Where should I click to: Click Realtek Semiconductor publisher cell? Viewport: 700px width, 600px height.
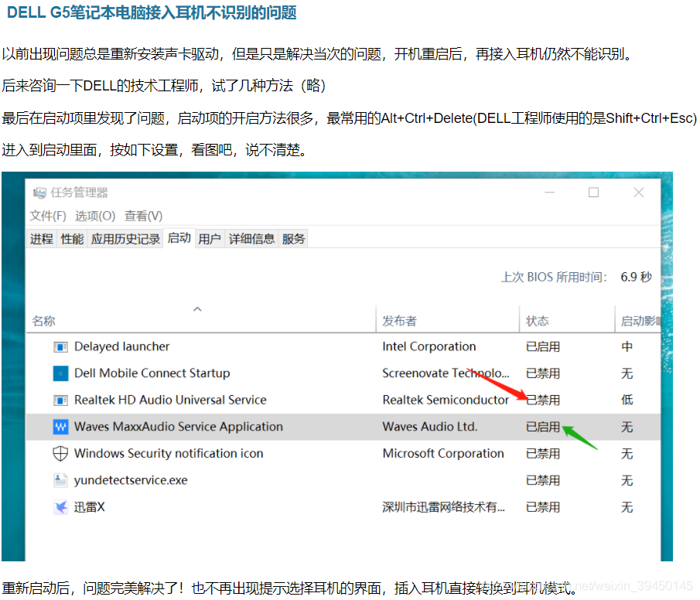click(446, 400)
